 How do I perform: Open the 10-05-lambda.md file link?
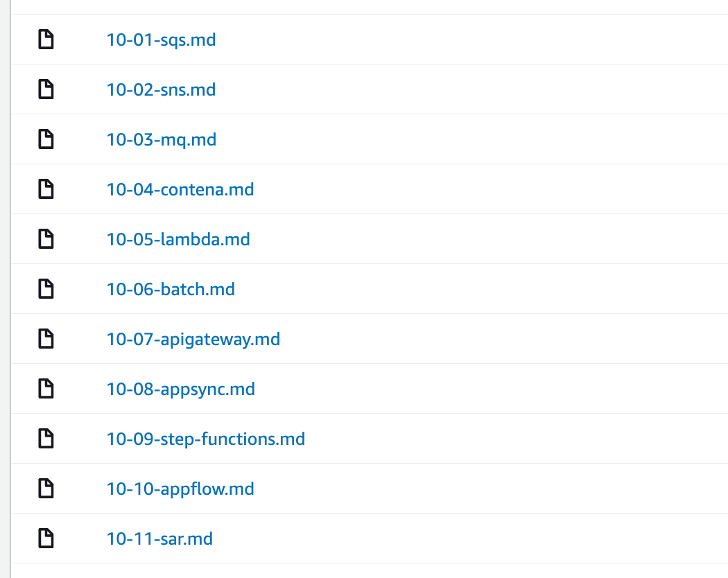178,240
